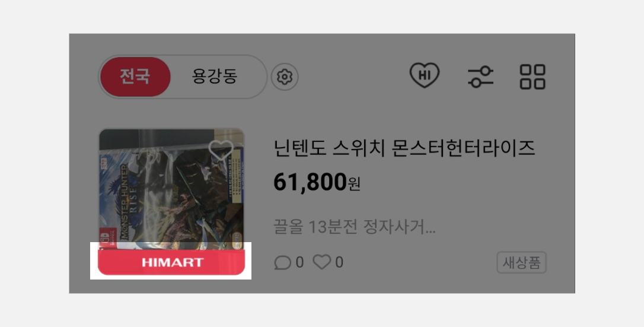Click the comment speech bubble icon
The width and height of the screenshot is (644, 327).
pyautogui.click(x=283, y=262)
